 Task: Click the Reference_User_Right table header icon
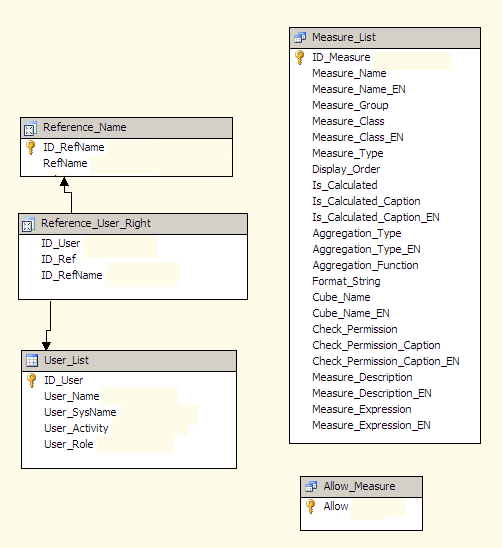pos(28,224)
